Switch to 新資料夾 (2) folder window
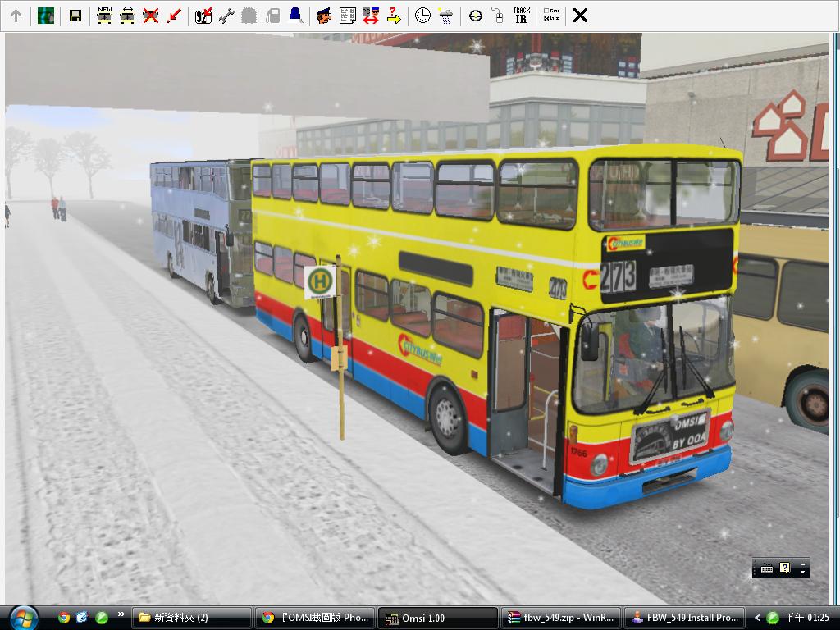The width and height of the screenshot is (840, 630). [x=192, y=618]
